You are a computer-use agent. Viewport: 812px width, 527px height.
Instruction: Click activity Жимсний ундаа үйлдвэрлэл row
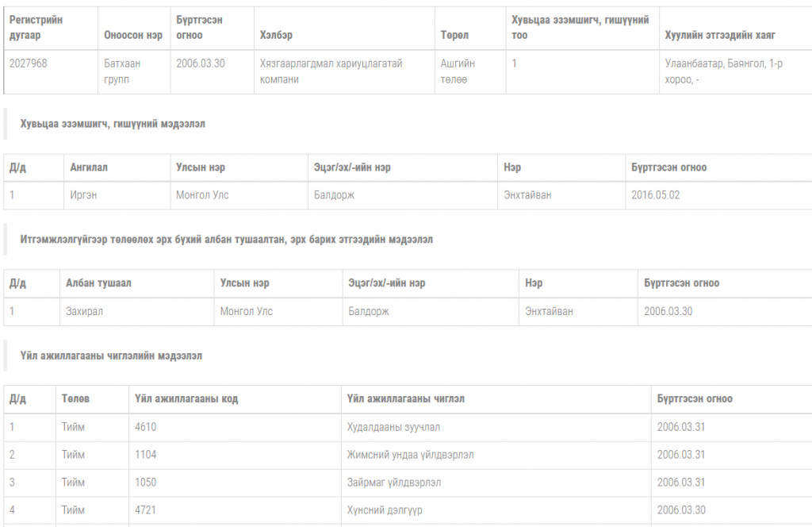(x=408, y=455)
